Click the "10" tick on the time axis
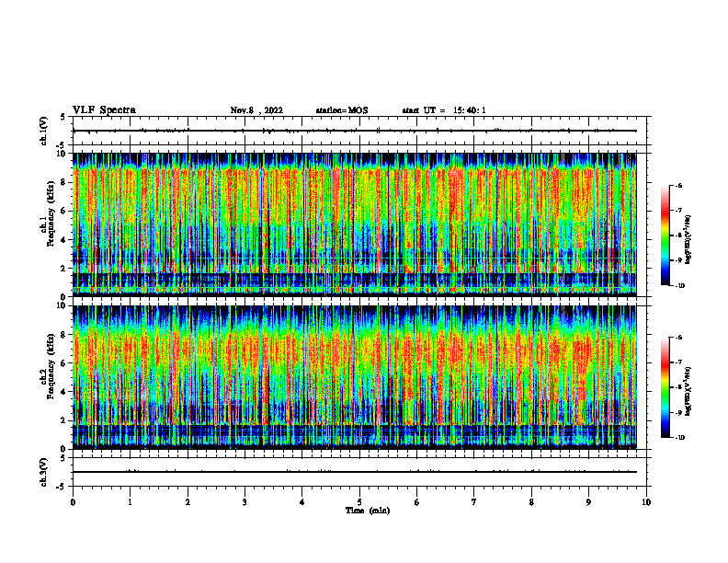The height and width of the screenshot is (563, 728). coord(646,502)
